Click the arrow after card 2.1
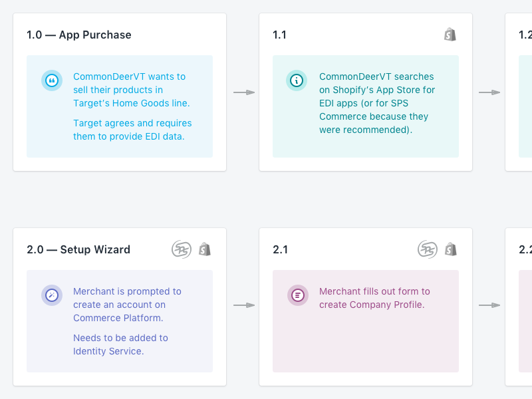This screenshot has width=532, height=399. [489, 305]
